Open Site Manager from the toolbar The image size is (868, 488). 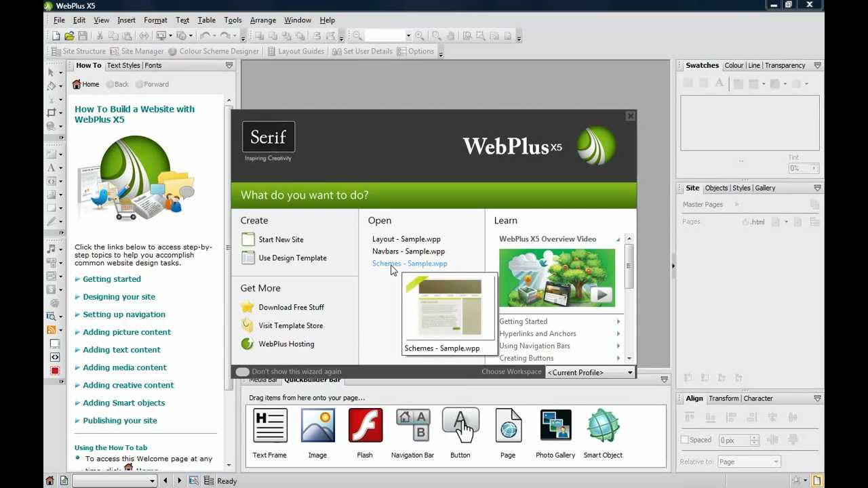point(137,52)
